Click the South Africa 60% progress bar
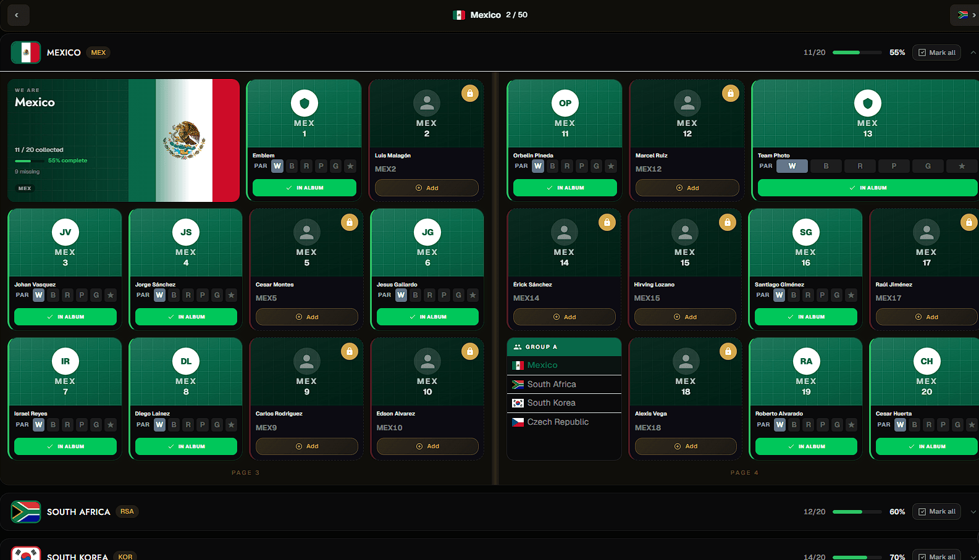This screenshot has width=979, height=560. coord(857,512)
